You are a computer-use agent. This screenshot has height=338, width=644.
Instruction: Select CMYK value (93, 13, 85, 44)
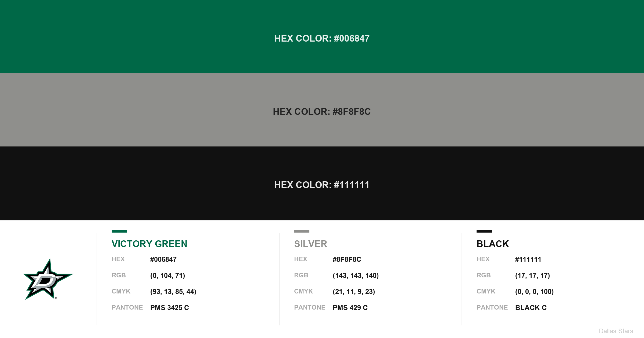(173, 292)
